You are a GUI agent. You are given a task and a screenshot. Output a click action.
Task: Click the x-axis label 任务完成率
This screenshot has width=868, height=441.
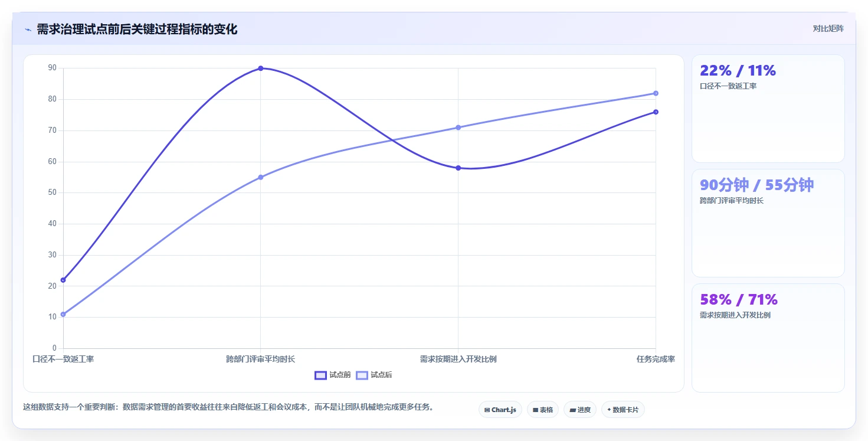coord(656,359)
